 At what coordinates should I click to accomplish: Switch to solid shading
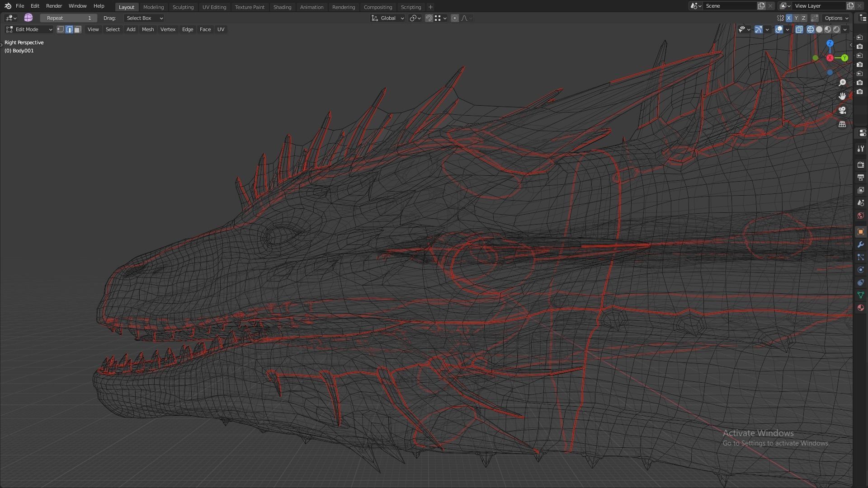pos(819,29)
